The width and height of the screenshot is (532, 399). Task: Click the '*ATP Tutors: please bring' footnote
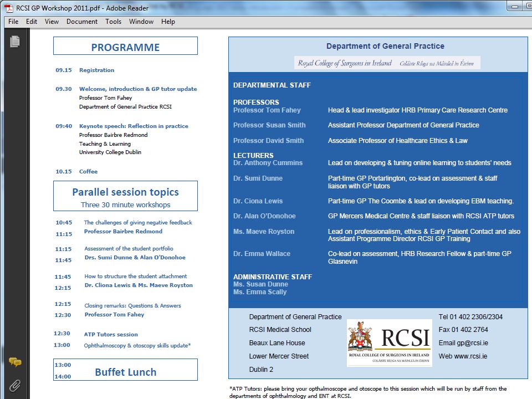tap(368, 392)
